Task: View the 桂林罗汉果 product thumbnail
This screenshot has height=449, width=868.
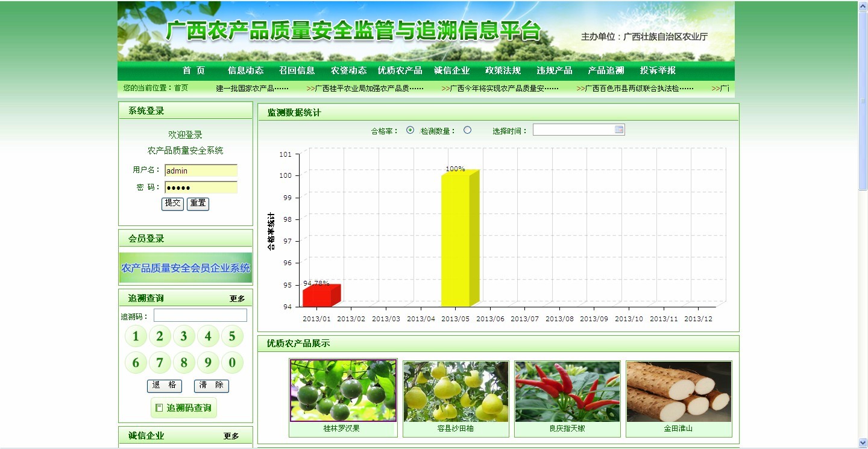Action: pyautogui.click(x=342, y=391)
